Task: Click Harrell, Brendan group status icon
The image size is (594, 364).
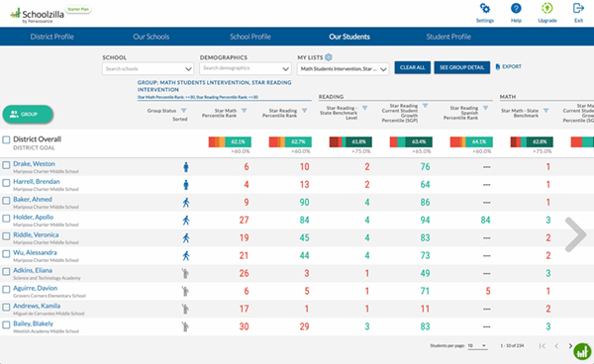Action: point(186,185)
